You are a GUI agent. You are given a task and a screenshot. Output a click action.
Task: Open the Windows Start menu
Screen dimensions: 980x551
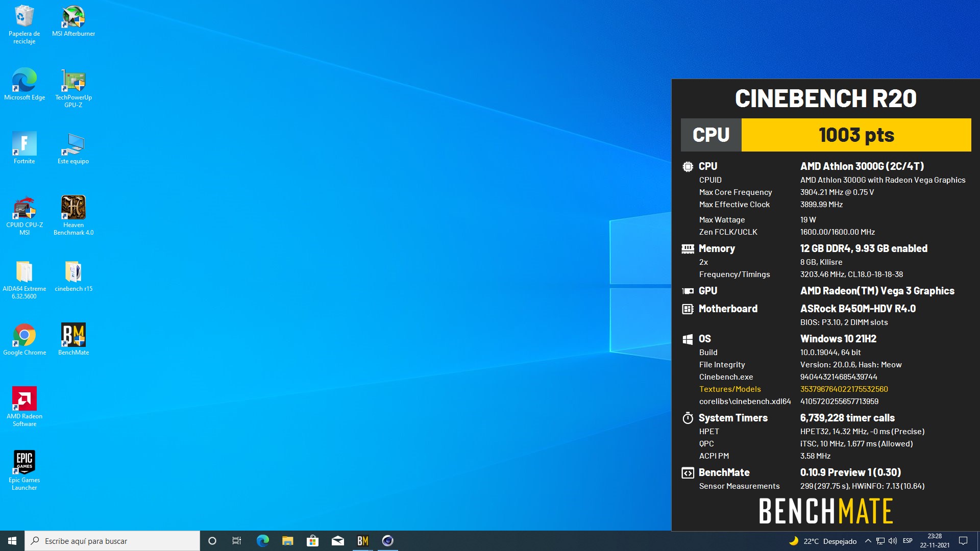(12, 541)
